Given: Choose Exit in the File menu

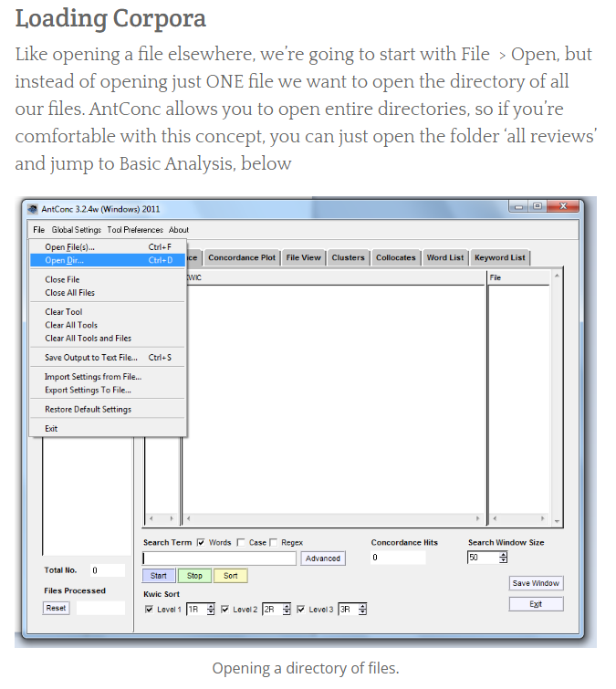Looking at the screenshot, I should 108,428.
